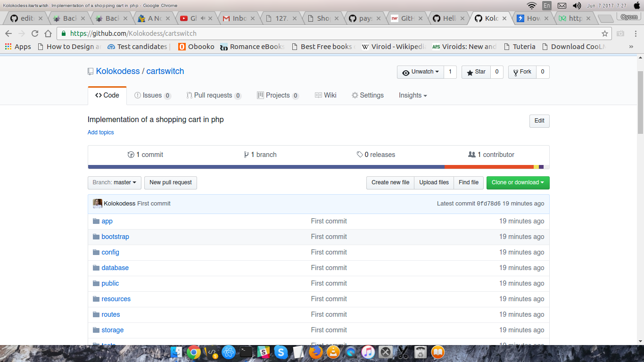Launch Firefox from the dock

[316, 352]
